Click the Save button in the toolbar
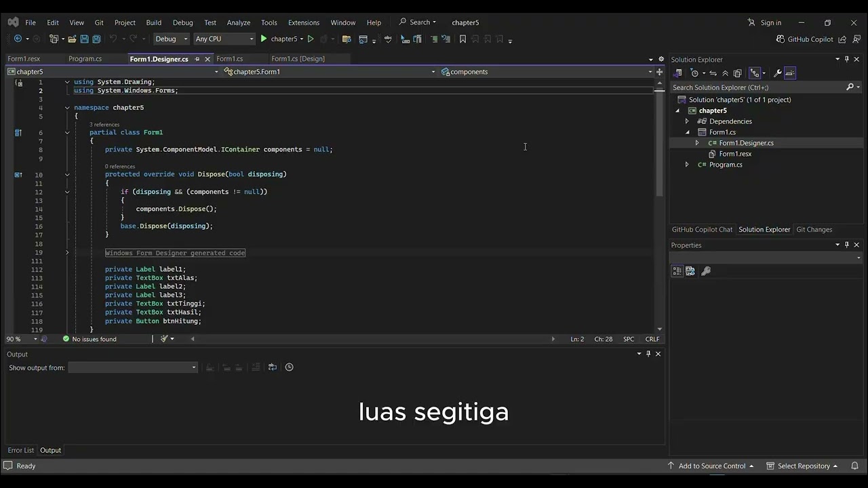The image size is (868, 488). (x=84, y=39)
